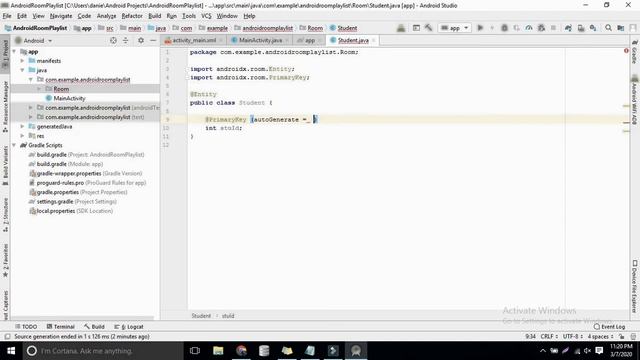Open File Explorer from the taskbar

click(218, 351)
